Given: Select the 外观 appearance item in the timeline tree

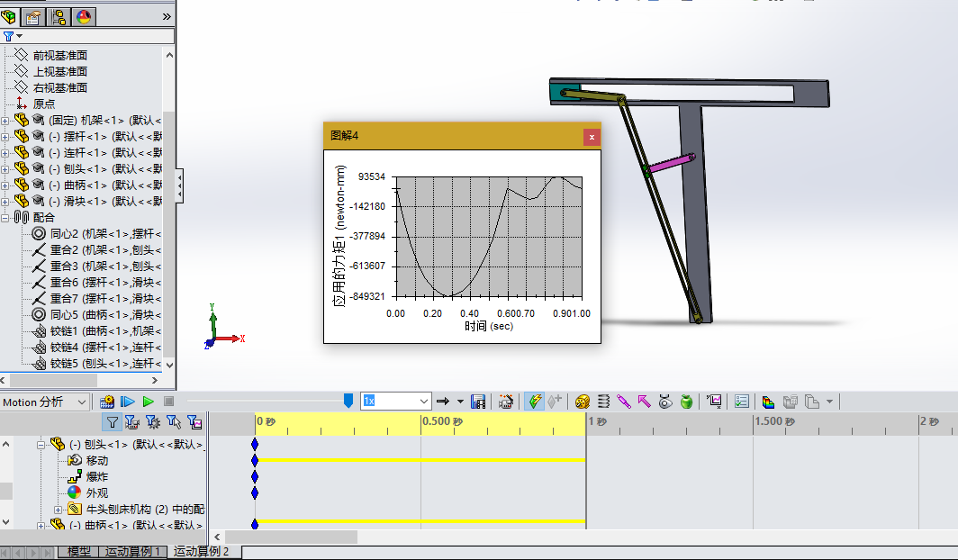Looking at the screenshot, I should [97, 492].
